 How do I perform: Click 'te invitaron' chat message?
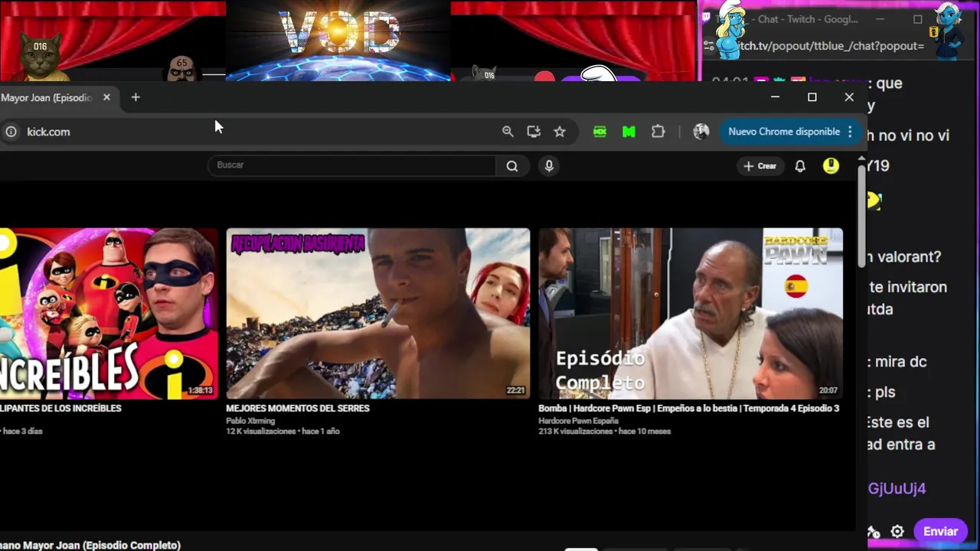point(908,287)
